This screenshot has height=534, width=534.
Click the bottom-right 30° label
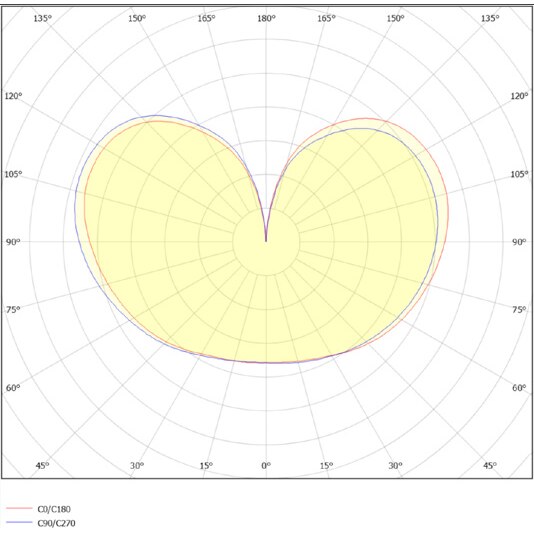click(395, 465)
